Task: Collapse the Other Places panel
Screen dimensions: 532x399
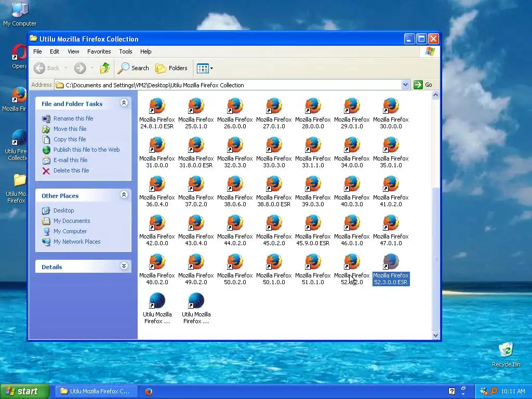Action: (124, 195)
